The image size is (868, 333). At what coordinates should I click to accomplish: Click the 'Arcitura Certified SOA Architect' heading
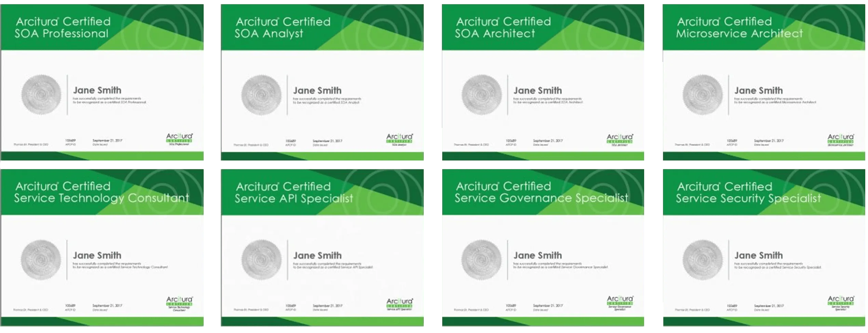(503, 27)
